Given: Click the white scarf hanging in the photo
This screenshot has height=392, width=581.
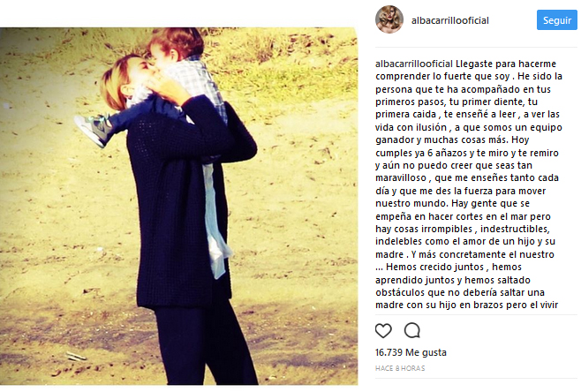Looking at the screenshot, I should [x=215, y=221].
